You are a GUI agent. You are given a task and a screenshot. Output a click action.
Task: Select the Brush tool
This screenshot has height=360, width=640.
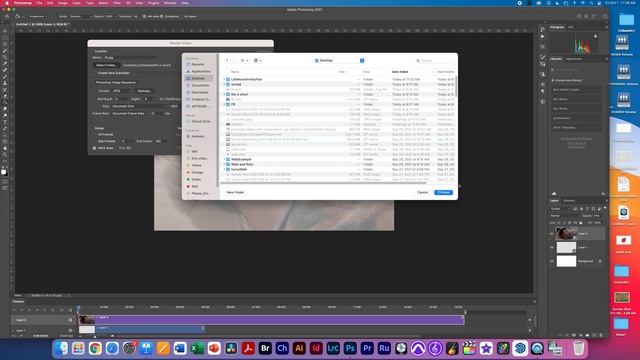[5, 77]
